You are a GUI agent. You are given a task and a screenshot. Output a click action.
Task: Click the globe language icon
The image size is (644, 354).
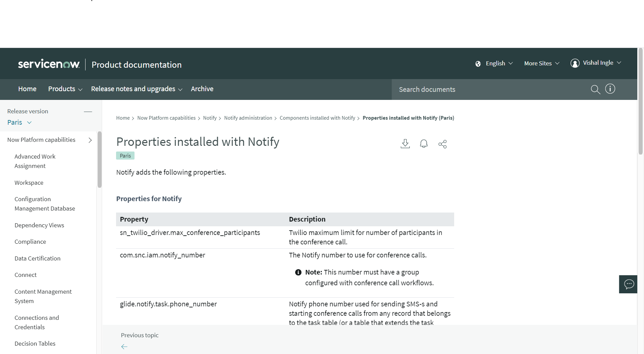478,63
